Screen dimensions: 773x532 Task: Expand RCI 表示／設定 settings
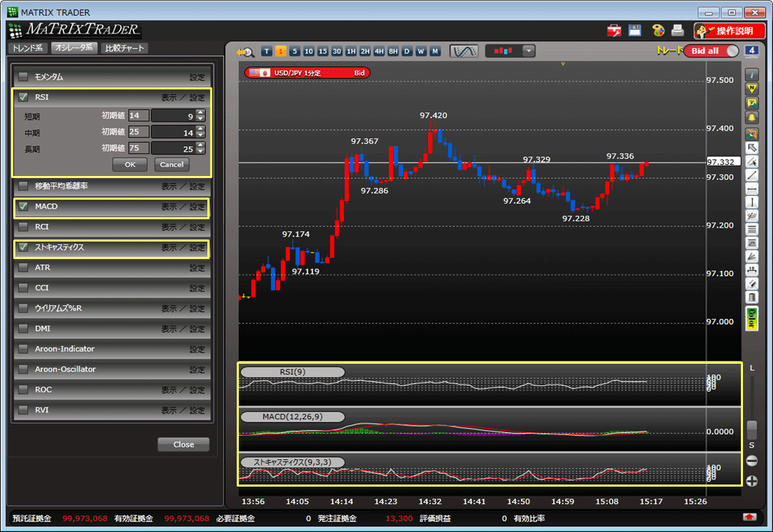pos(183,228)
